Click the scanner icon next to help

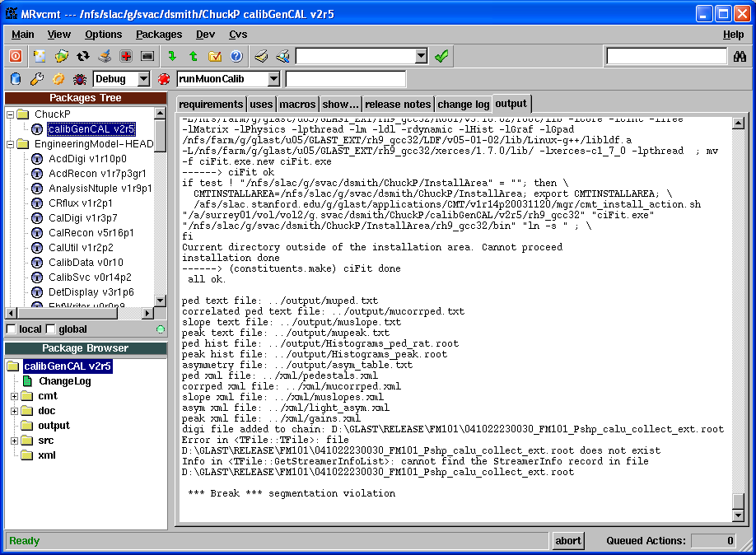[261, 57]
